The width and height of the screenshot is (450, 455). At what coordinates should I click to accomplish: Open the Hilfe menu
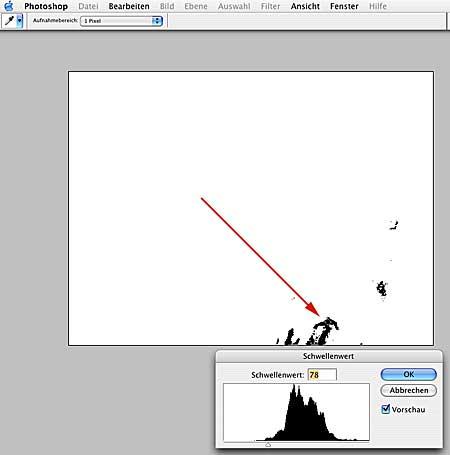click(x=378, y=6)
